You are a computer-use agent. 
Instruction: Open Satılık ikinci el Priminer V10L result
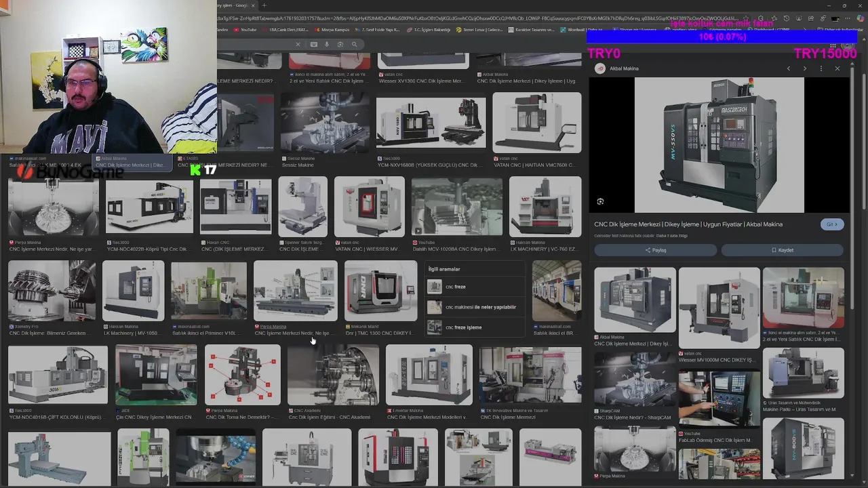click(x=209, y=291)
